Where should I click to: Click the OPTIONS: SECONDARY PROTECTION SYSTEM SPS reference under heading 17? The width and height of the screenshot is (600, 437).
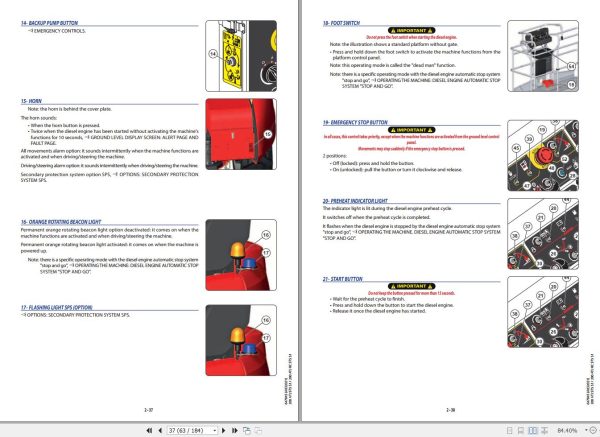[75, 315]
